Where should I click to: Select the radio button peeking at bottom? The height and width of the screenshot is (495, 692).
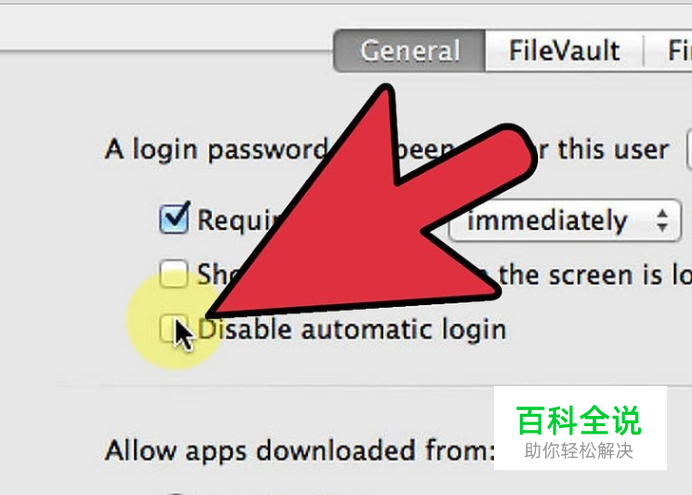pyautogui.click(x=176, y=493)
